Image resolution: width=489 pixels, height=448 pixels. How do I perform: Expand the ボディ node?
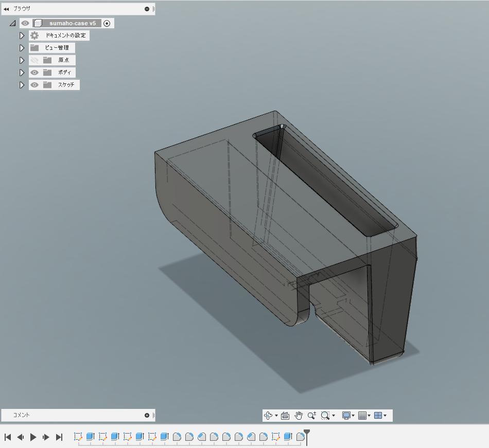coord(22,73)
